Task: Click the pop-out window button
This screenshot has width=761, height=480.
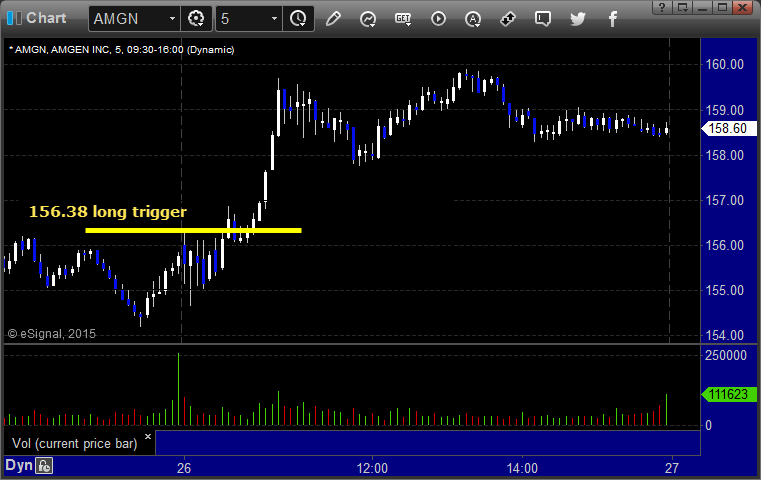Action: (x=682, y=7)
